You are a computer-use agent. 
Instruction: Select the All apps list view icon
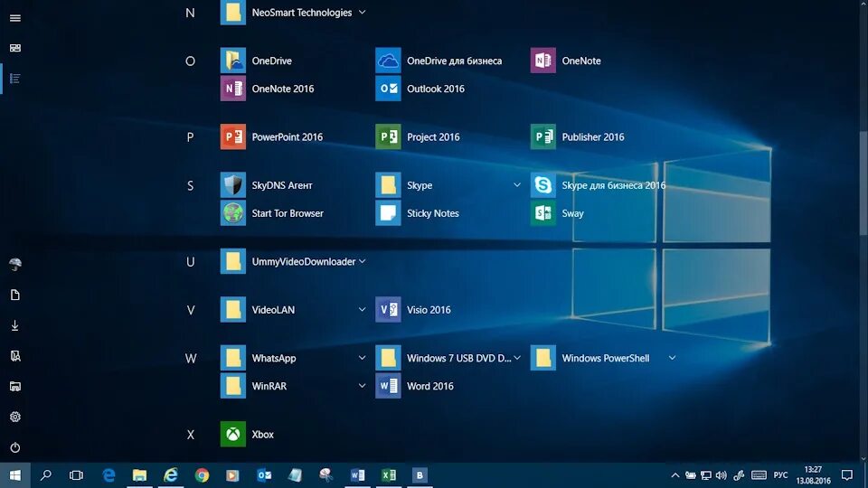tap(15, 79)
